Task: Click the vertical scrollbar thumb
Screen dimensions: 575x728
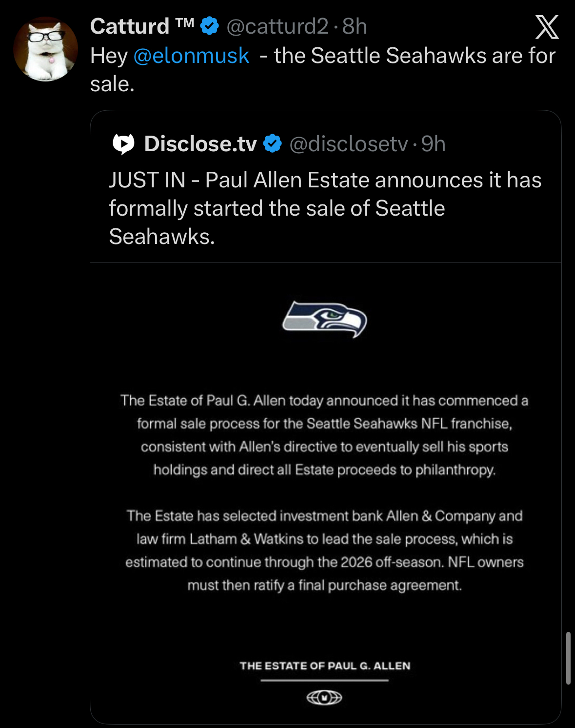Action: [568, 658]
